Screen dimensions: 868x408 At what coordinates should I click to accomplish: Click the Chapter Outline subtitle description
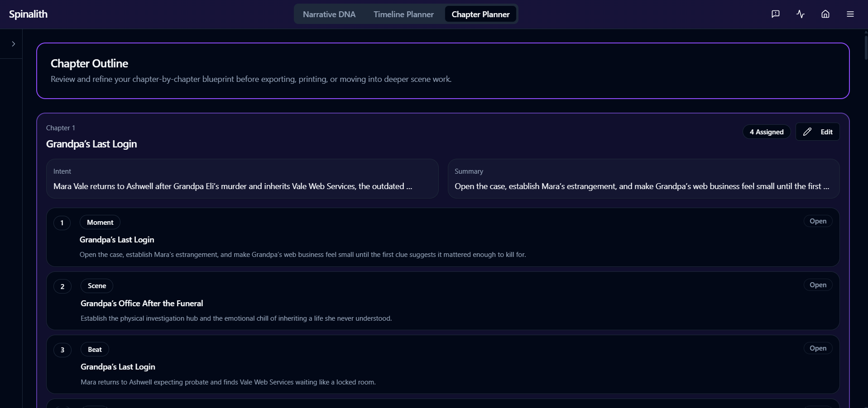coord(251,79)
